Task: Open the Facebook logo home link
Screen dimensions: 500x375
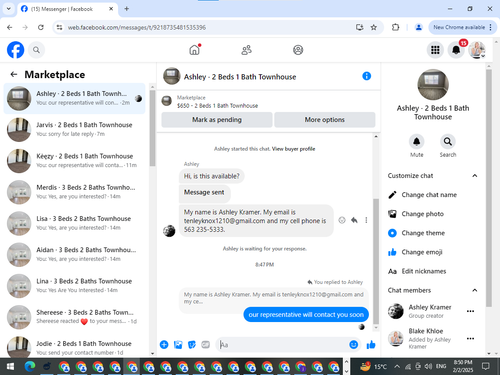Action: pos(16,50)
